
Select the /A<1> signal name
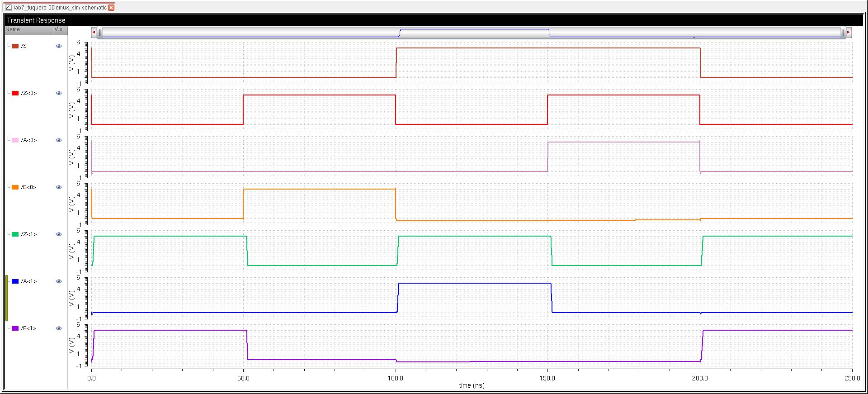29,281
